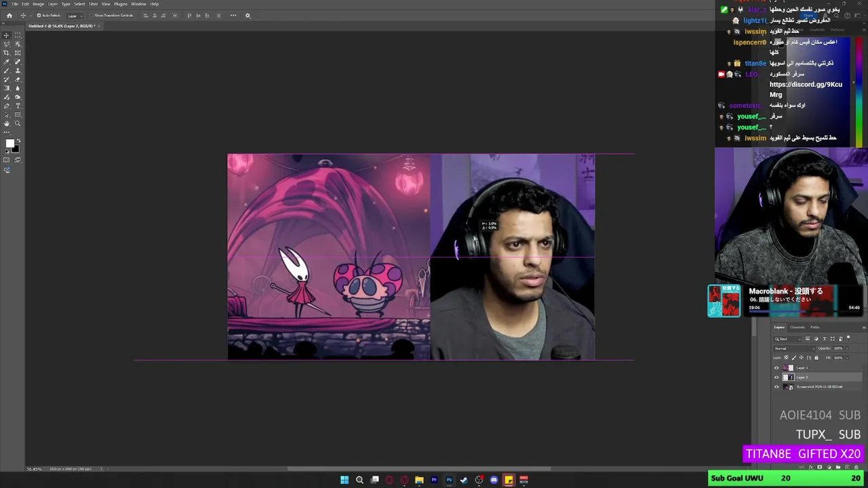868x488 pixels.
Task: Lock all layer attributes padlock icon
Action: pyautogui.click(x=816, y=357)
